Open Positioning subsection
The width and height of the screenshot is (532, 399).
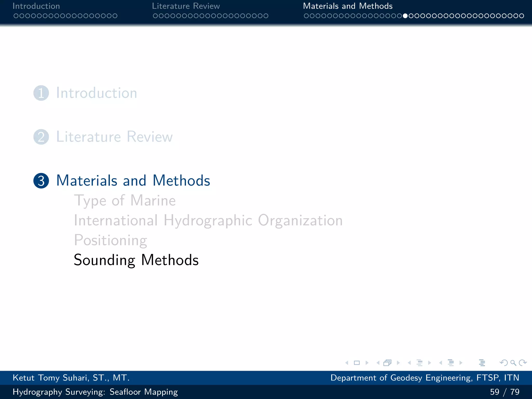111,241
